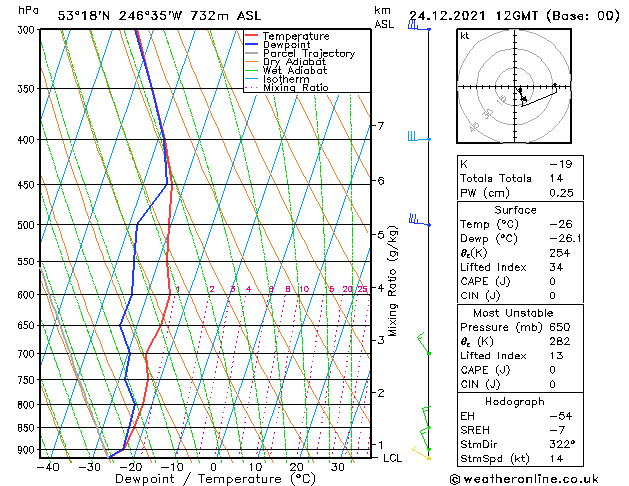Click the 'km ASL' altitude axis heading
The image size is (629, 486).
[x=384, y=17]
